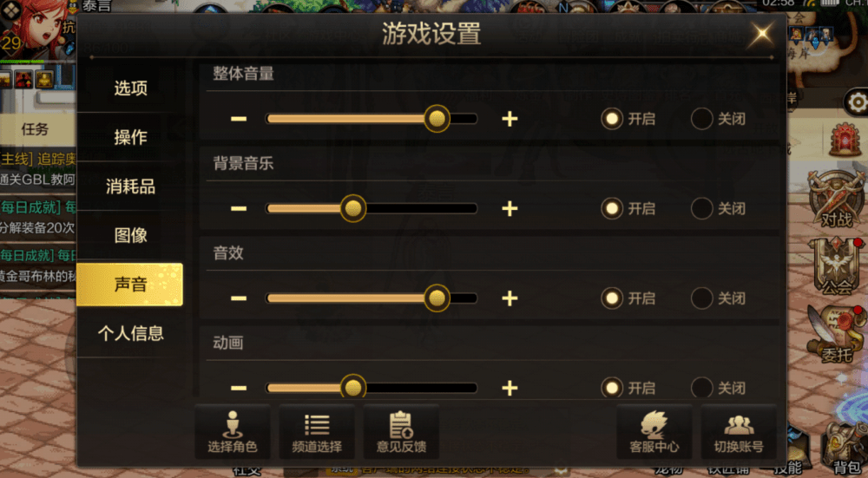Image resolution: width=868 pixels, height=478 pixels.
Task: Select 关闭 for 整体音量
Action: coord(718,119)
